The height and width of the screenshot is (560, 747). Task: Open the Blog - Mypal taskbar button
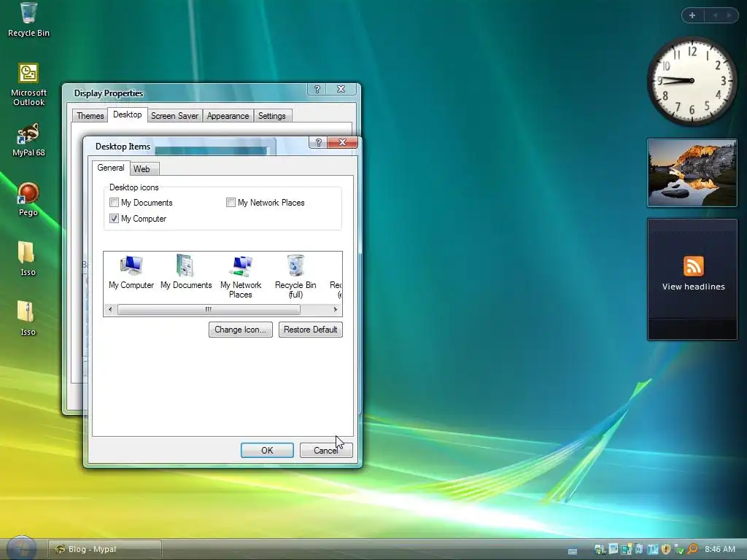coord(105,549)
